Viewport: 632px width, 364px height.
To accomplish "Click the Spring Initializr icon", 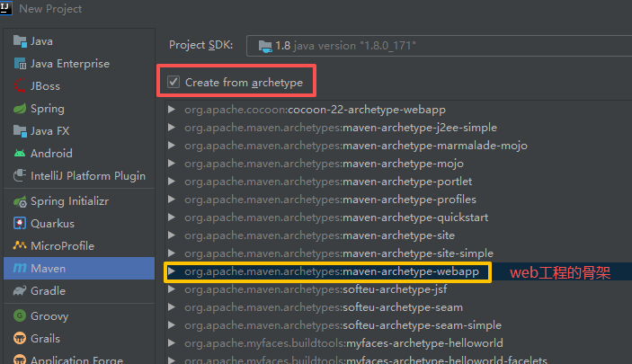I will pyautogui.click(x=20, y=201).
